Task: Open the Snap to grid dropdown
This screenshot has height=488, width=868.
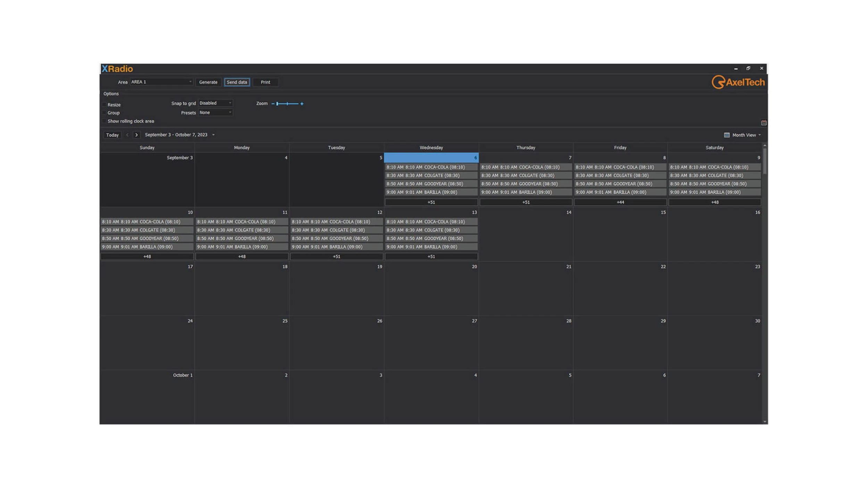Action: coord(215,103)
